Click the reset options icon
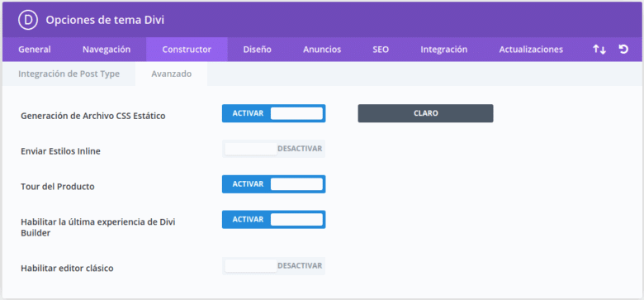Screen dimensions: 644x300 point(623,50)
